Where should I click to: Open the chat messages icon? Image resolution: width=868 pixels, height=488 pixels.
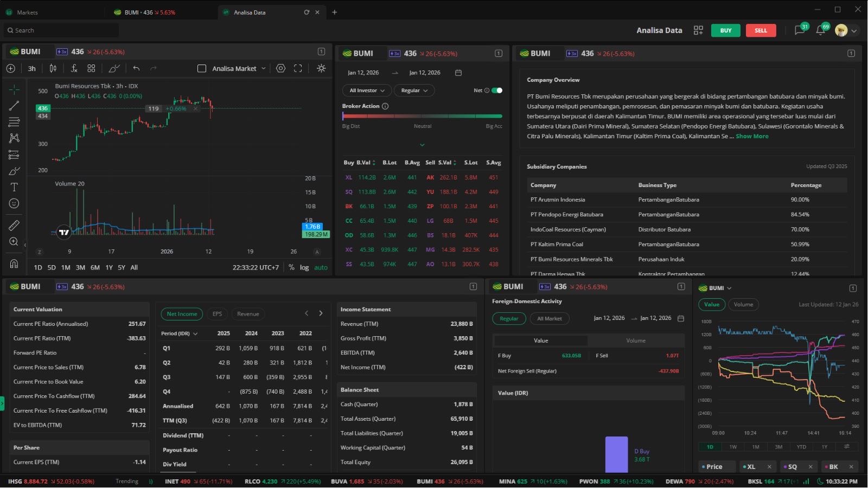[799, 30]
